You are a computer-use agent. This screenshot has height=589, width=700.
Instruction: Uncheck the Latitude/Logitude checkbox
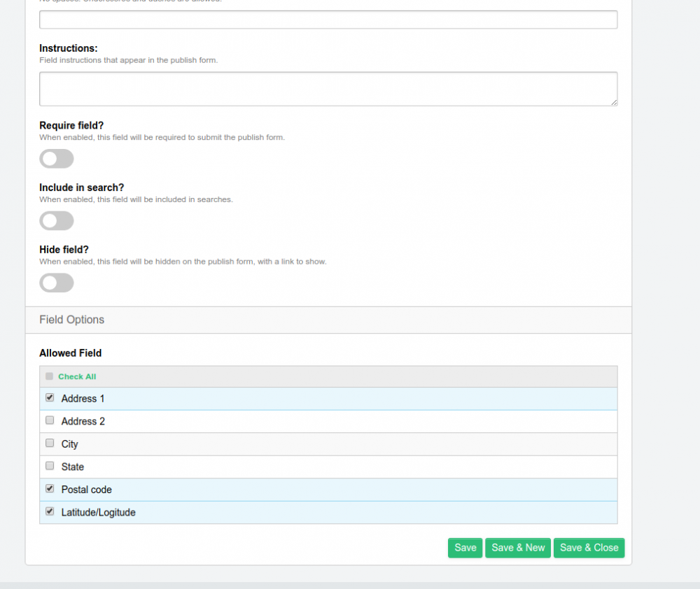[x=50, y=511]
